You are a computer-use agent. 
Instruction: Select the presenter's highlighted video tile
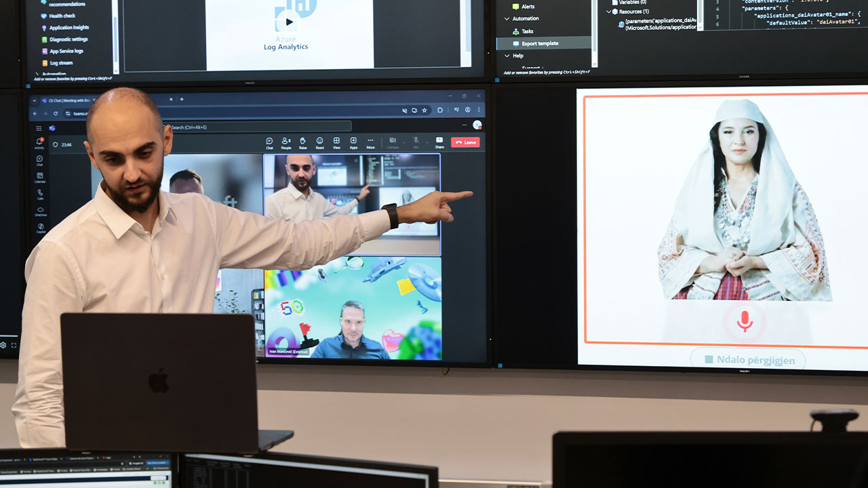click(352, 205)
